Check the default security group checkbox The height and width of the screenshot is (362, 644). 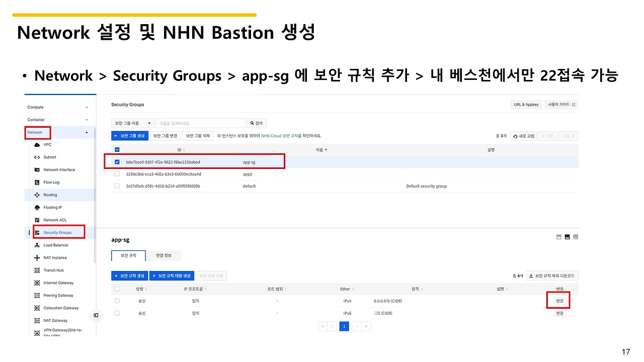[x=117, y=186]
